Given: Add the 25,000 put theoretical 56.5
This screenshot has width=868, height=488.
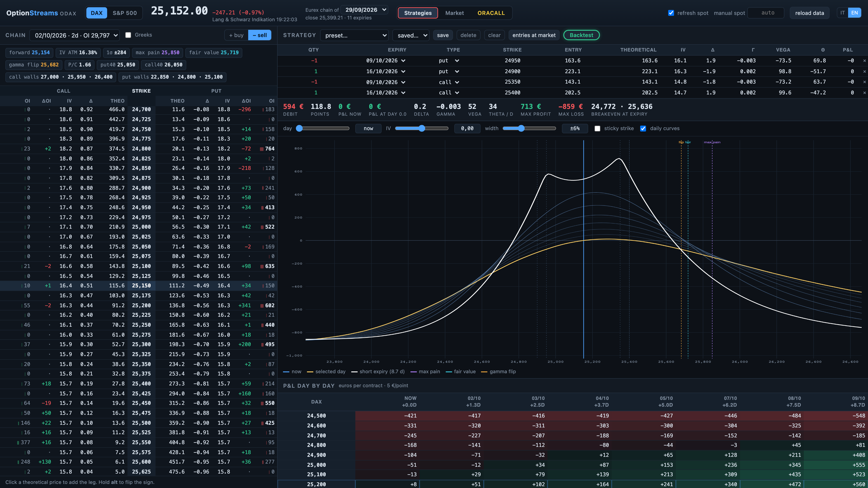Looking at the screenshot, I should coord(178,227).
